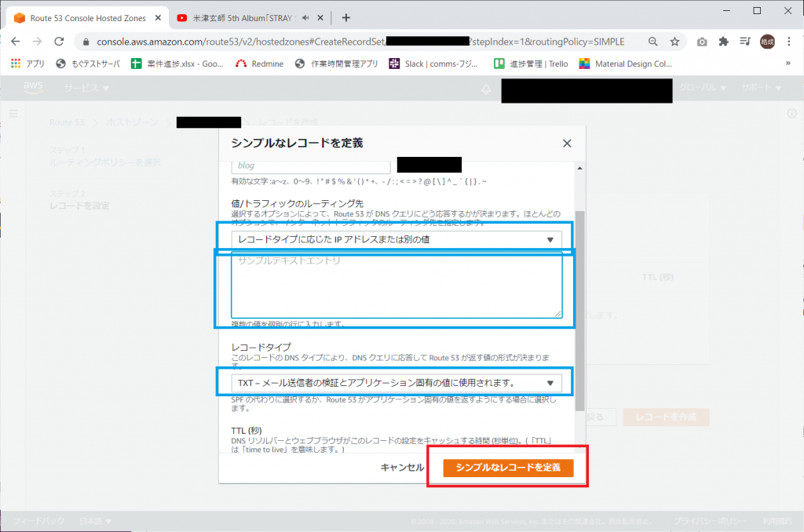Open a new browser tab
This screenshot has width=804, height=532.
(x=346, y=18)
